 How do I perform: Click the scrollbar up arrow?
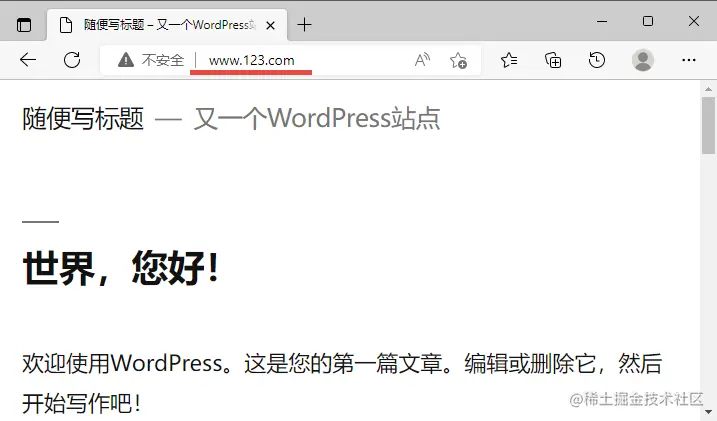(x=708, y=89)
